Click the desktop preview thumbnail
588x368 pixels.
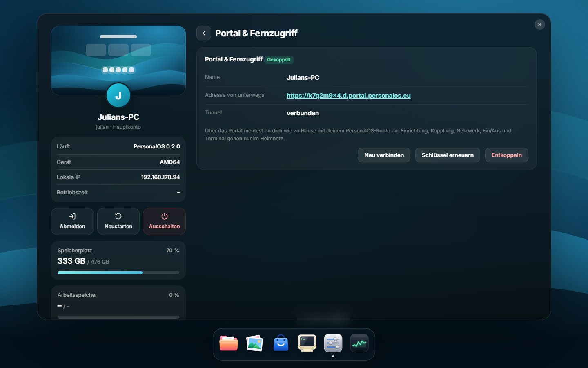point(118,60)
